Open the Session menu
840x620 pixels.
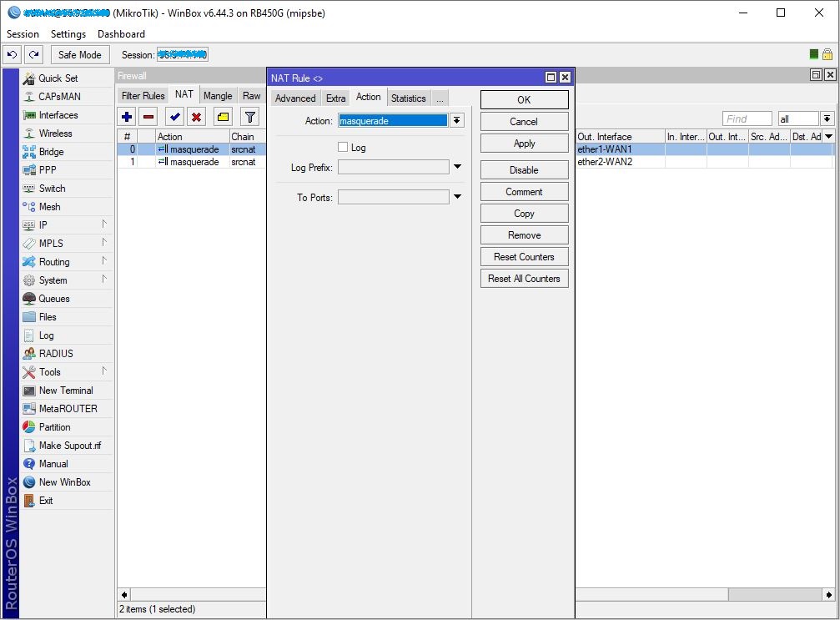23,33
